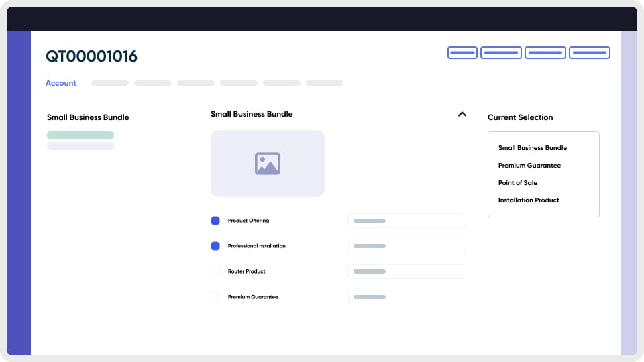Check the Router Product checkbox
This screenshot has width=644, height=362.
click(215, 271)
